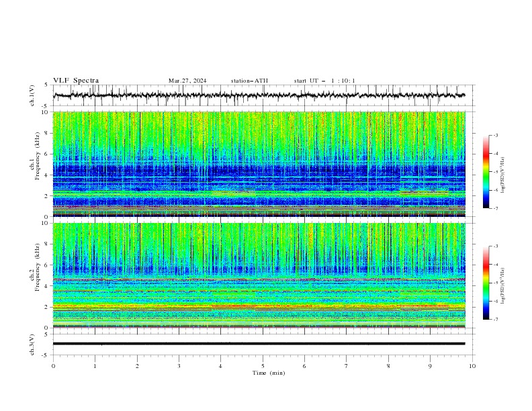
Task: Click the "-6" tick on ch.2 colorbar
Action: [495, 301]
